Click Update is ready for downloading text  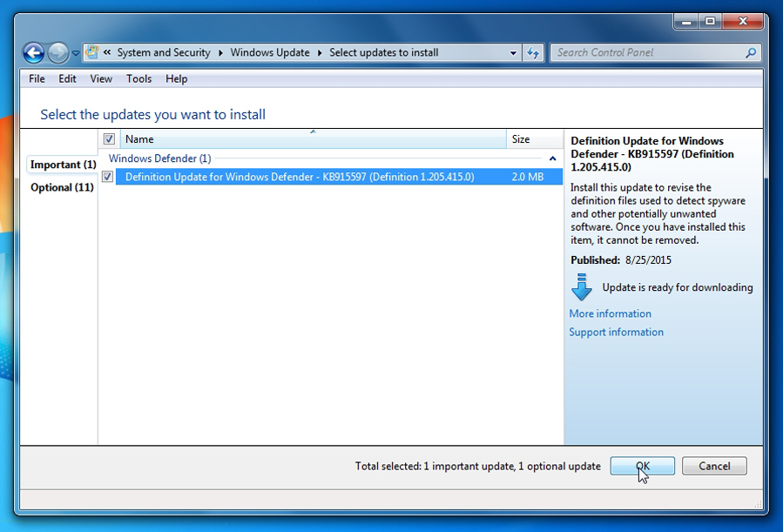tap(677, 287)
